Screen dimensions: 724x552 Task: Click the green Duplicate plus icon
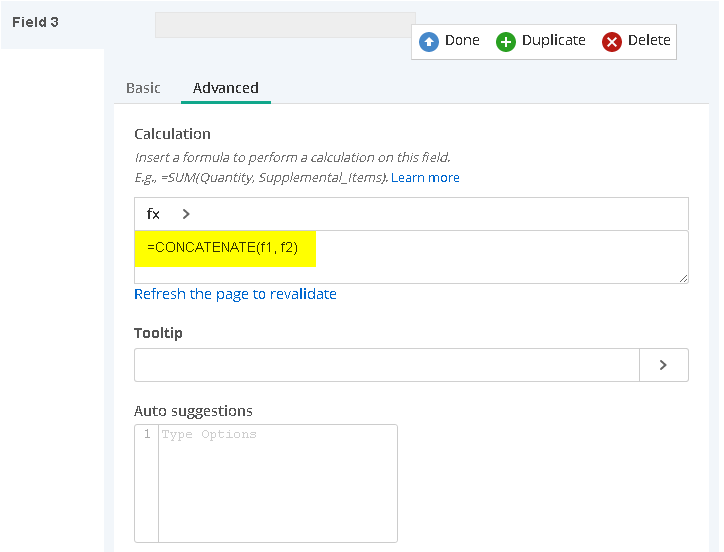click(x=506, y=42)
